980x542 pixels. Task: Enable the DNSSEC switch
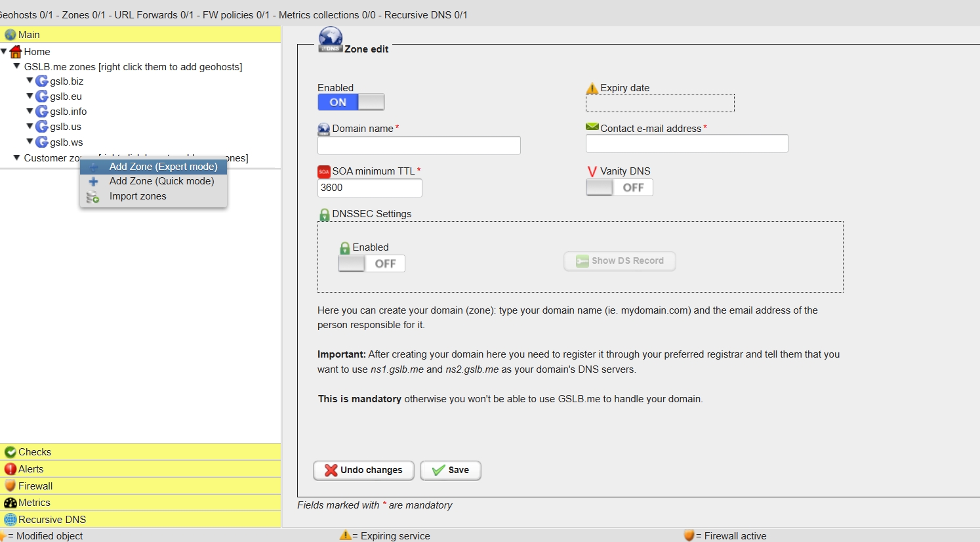coord(371,263)
